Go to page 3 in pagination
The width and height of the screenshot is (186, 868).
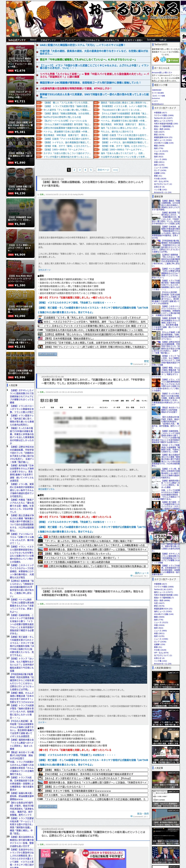[x=80, y=170]
